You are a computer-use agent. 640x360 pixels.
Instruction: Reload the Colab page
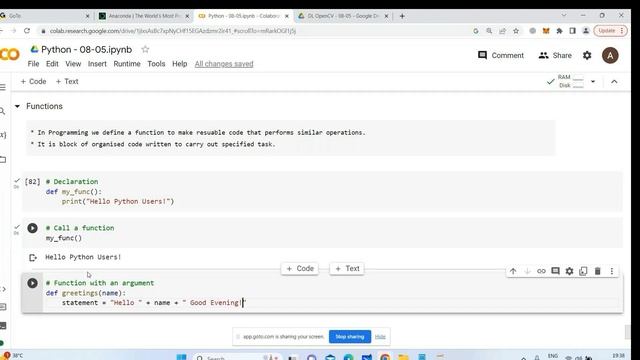(x=27, y=31)
